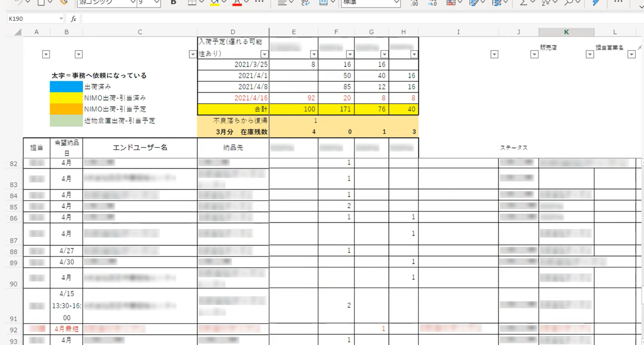Click the yellow 合計 cell
Screen dimensions: 644x345
233,109
